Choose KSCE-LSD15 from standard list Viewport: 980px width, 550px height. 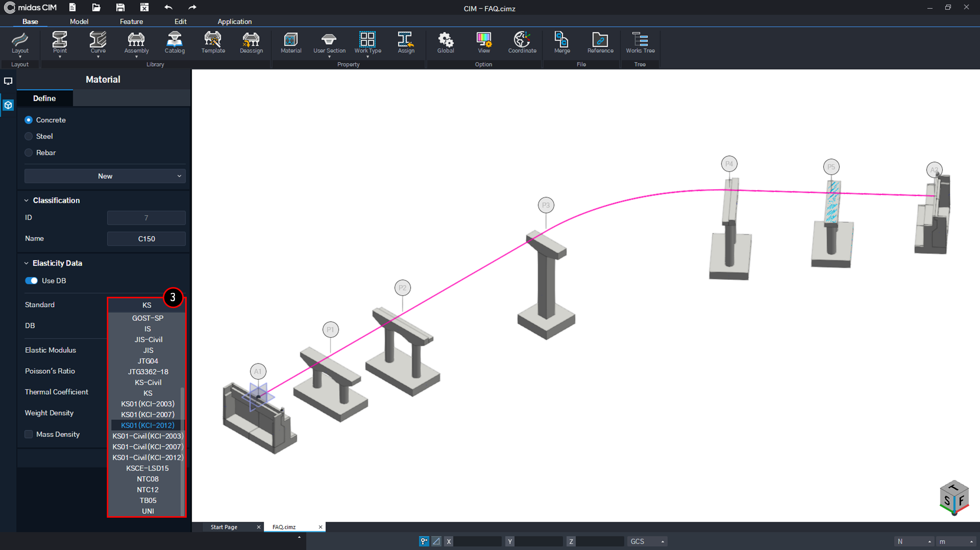click(147, 468)
